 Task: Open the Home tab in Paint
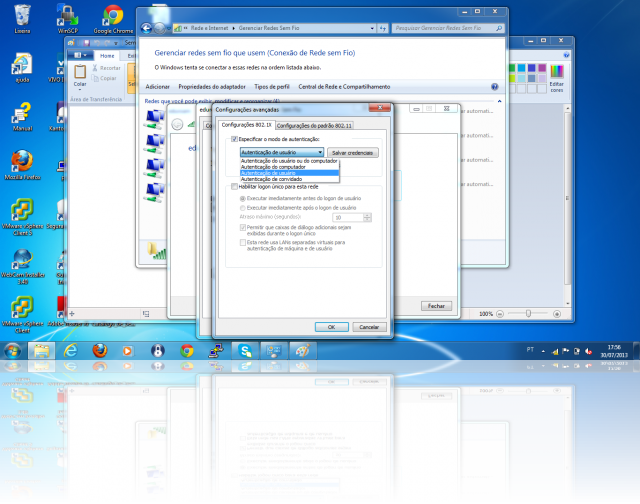[107, 56]
